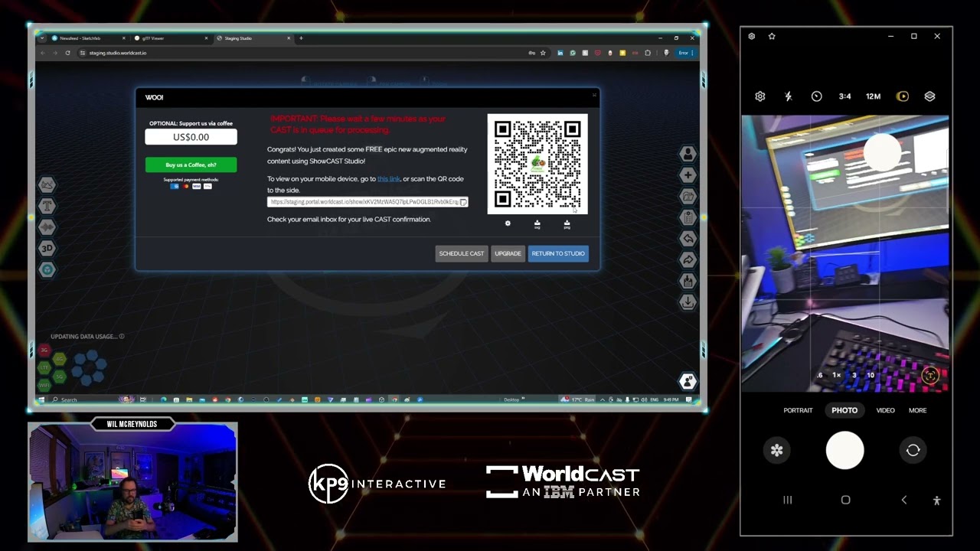This screenshot has width=980, height=551.
Task: Click the US$0.00 coffee amount field
Action: (191, 137)
